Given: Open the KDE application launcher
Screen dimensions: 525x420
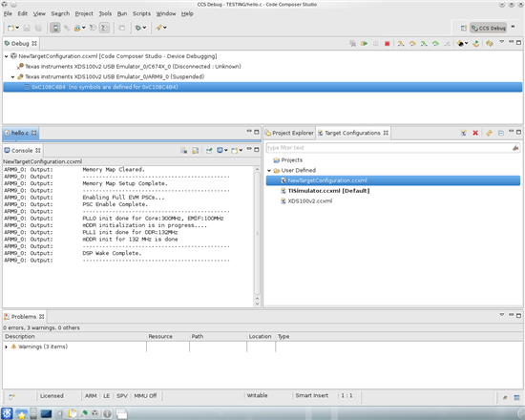Looking at the screenshot, I should tap(7, 413).
